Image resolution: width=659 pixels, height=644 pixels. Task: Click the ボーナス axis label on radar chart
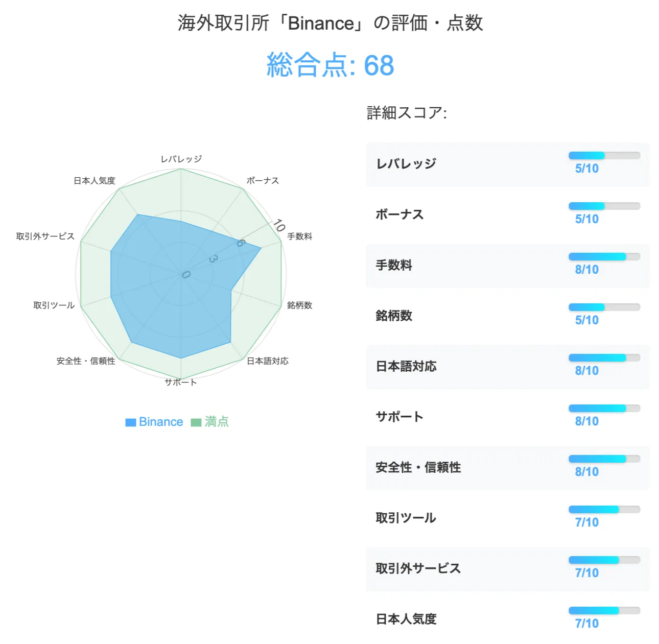(x=263, y=181)
